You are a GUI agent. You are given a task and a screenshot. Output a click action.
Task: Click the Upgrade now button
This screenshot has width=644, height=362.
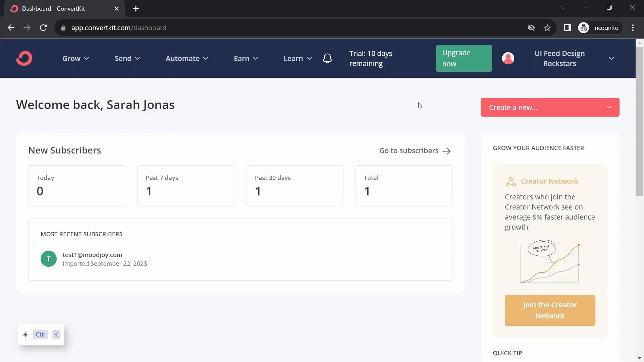[464, 58]
